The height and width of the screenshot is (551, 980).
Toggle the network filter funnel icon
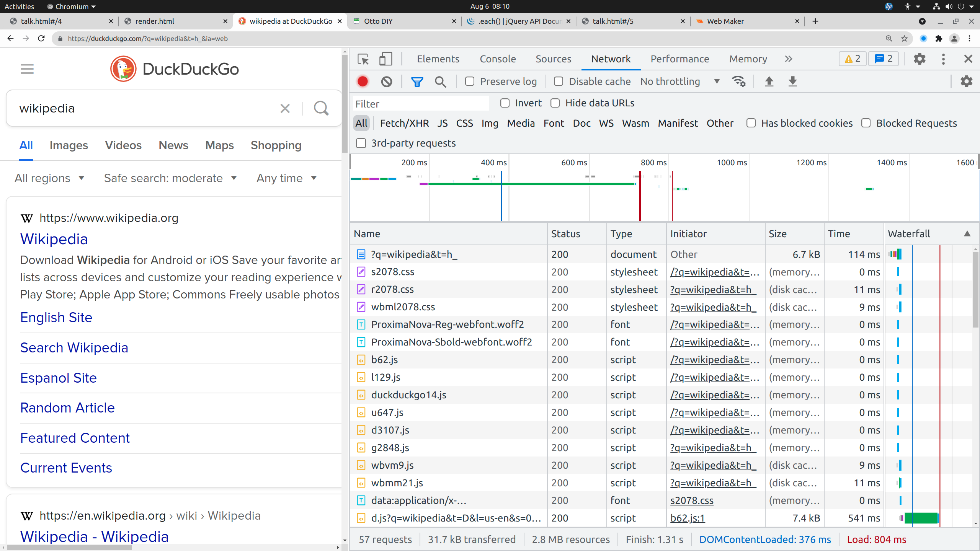417,82
